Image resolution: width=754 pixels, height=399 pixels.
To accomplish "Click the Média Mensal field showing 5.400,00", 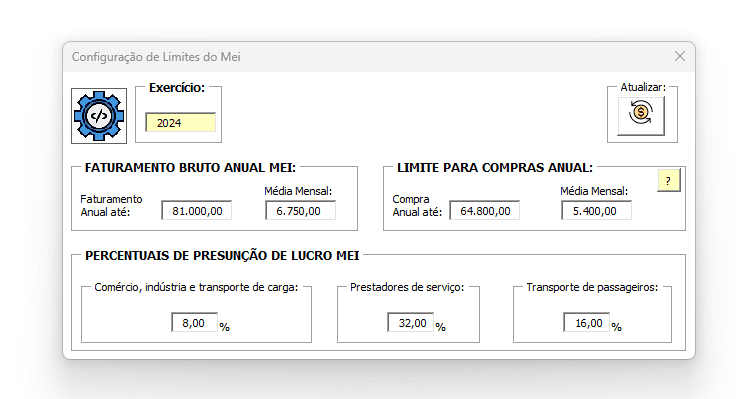I will click(x=596, y=211).
